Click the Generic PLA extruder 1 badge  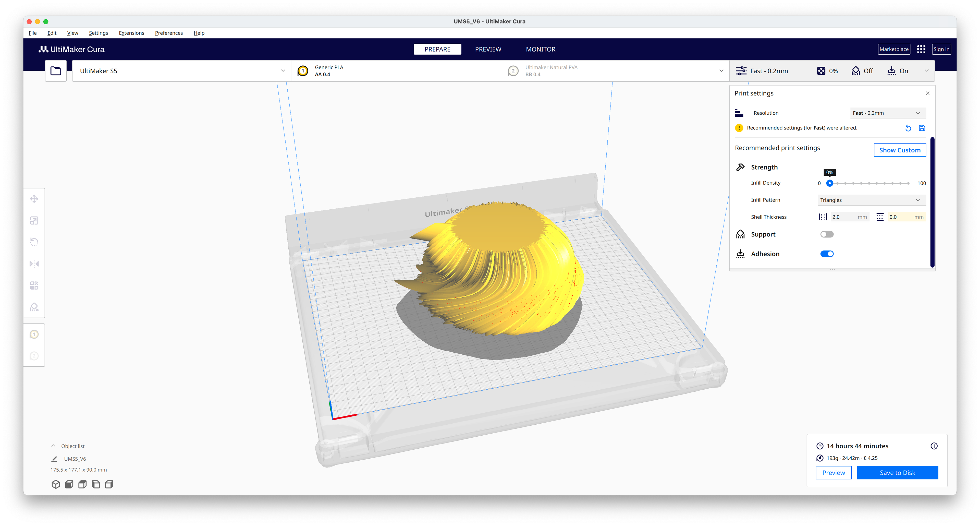coord(303,71)
